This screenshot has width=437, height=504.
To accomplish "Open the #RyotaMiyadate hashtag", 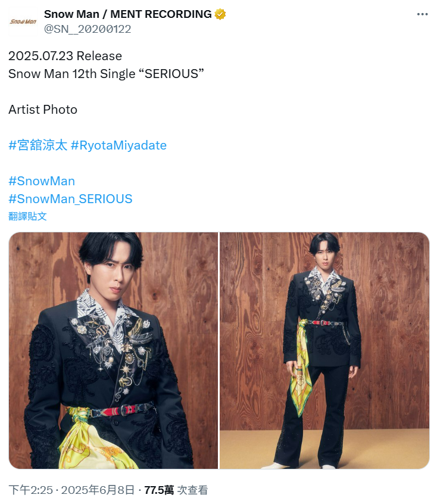I will (x=118, y=145).
